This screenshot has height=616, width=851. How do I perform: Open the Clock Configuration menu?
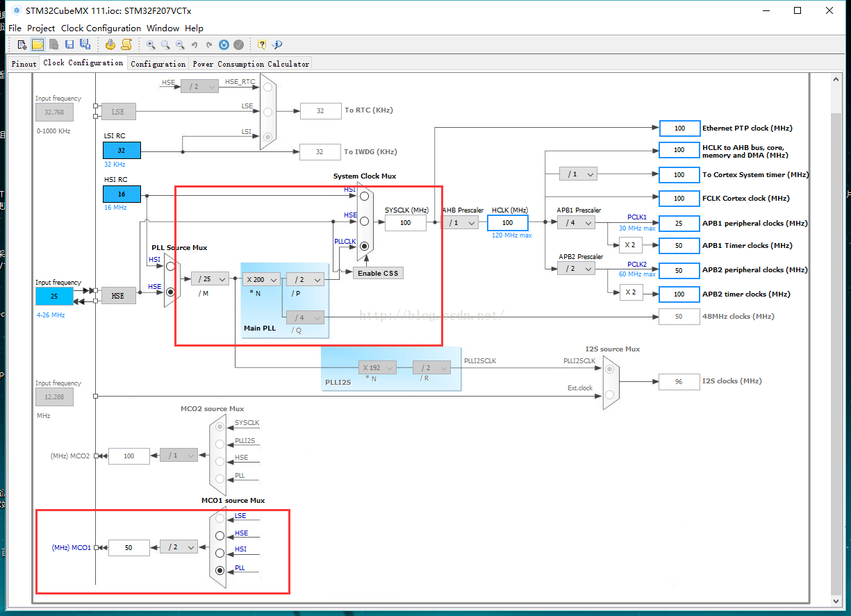point(101,28)
